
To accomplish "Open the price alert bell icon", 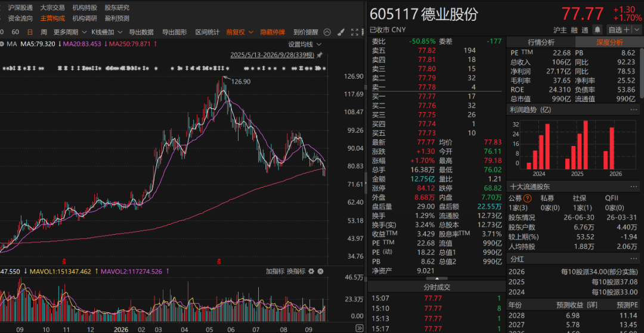I will pyautogui.click(x=597, y=30).
